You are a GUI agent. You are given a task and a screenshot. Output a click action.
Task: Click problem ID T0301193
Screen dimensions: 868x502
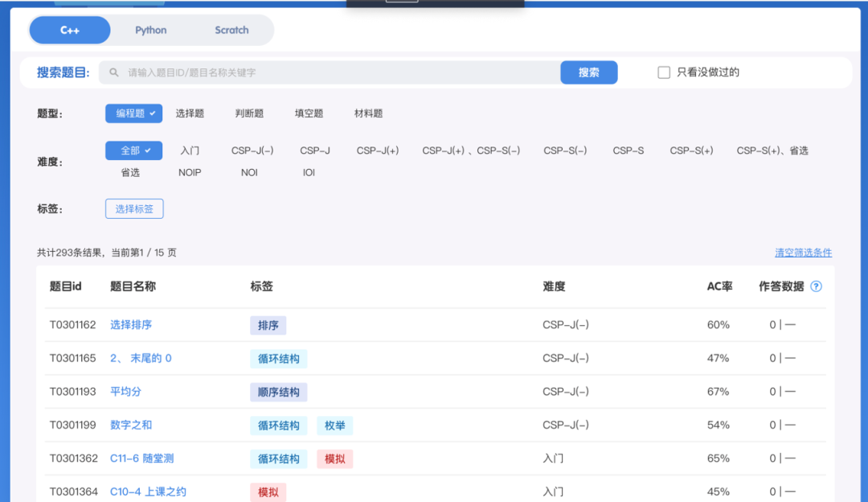pyautogui.click(x=72, y=392)
